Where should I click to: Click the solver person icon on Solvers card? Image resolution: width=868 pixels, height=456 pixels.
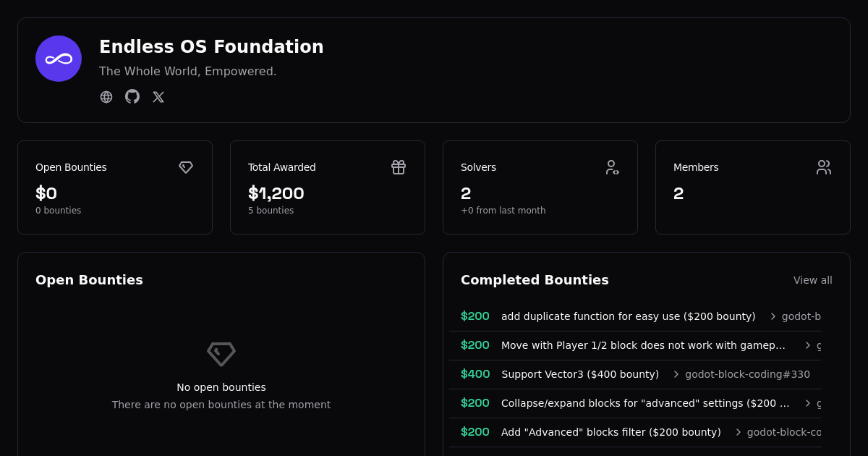(611, 167)
